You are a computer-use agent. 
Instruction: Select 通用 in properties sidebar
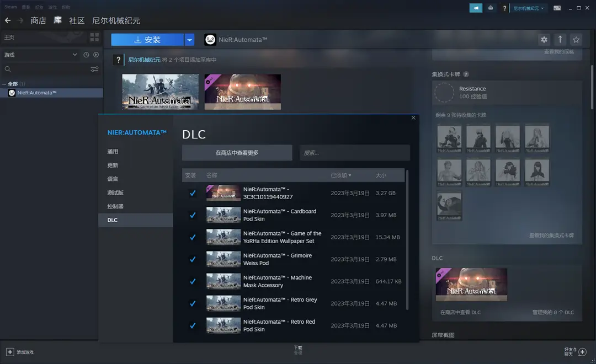(x=136, y=151)
